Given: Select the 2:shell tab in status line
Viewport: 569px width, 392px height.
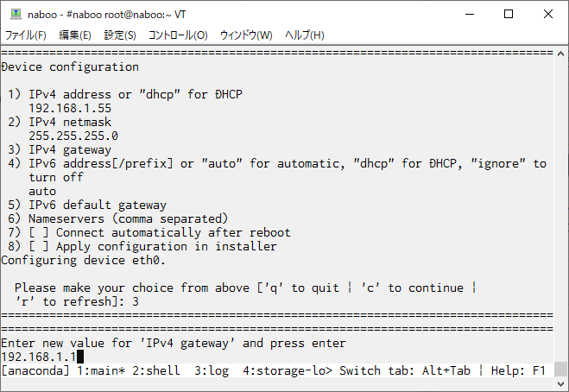Looking at the screenshot, I should point(156,370).
